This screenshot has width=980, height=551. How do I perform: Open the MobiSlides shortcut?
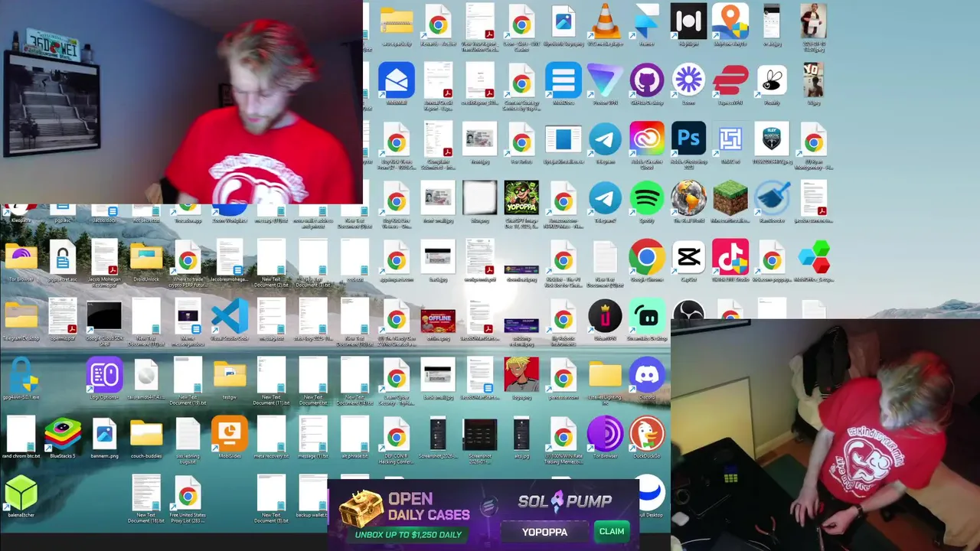click(x=230, y=435)
